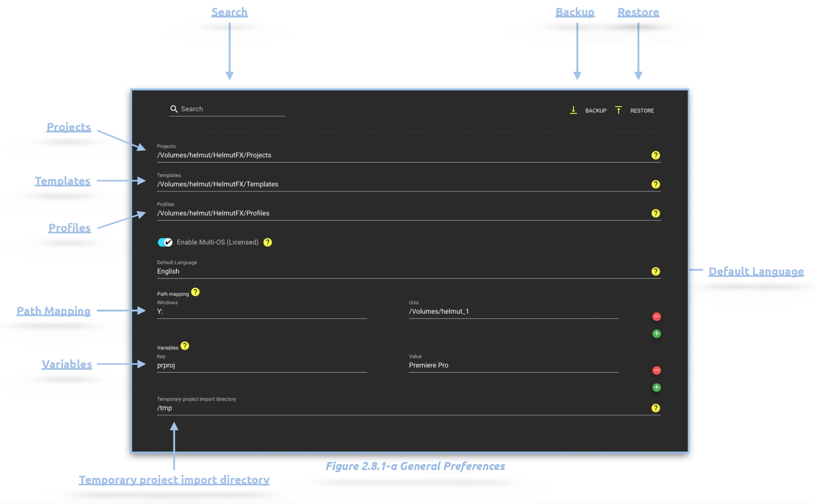Follow the Temporary project import directory link
This screenshot has width=815, height=504.
[174, 480]
